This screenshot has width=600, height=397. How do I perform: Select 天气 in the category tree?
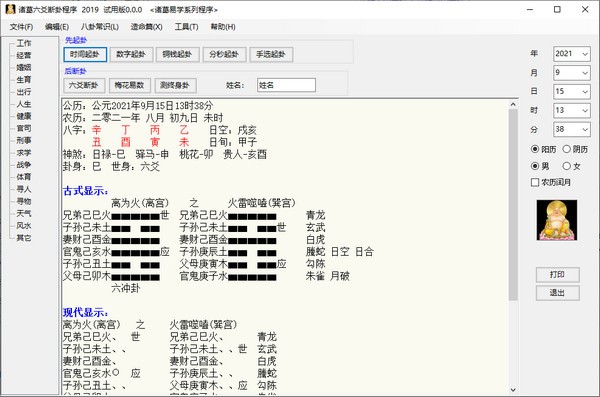tap(24, 214)
